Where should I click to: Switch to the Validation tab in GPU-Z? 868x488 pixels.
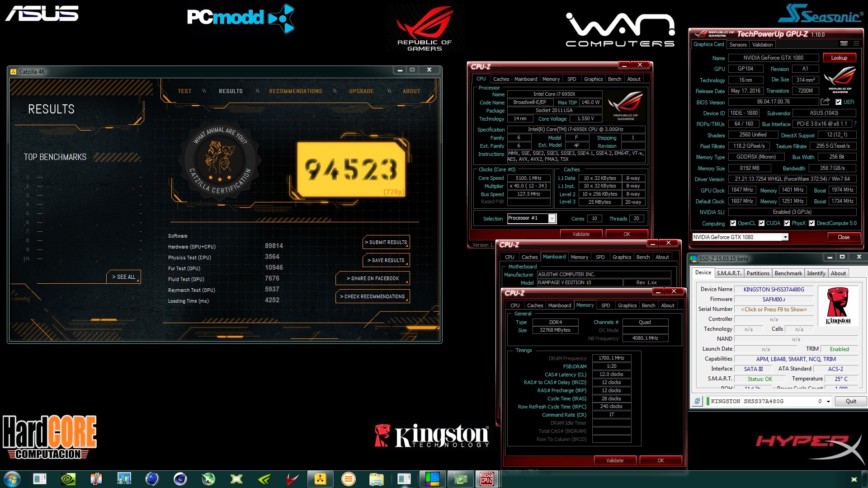click(762, 45)
